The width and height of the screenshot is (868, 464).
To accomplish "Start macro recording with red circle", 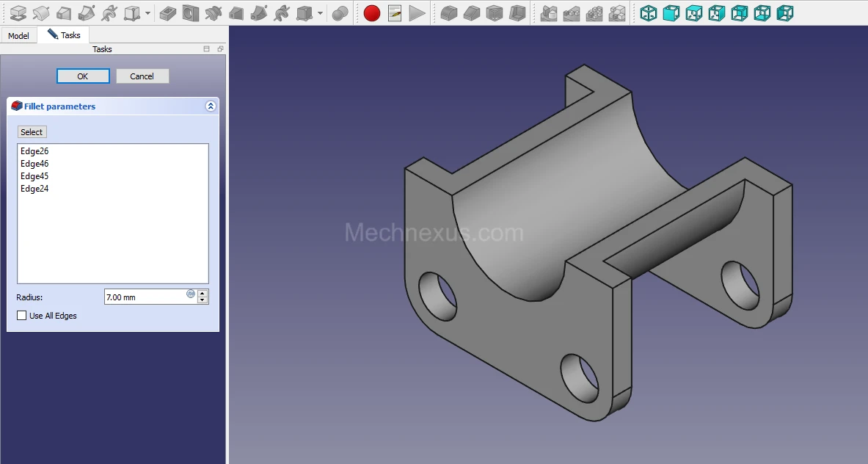I will pyautogui.click(x=372, y=13).
